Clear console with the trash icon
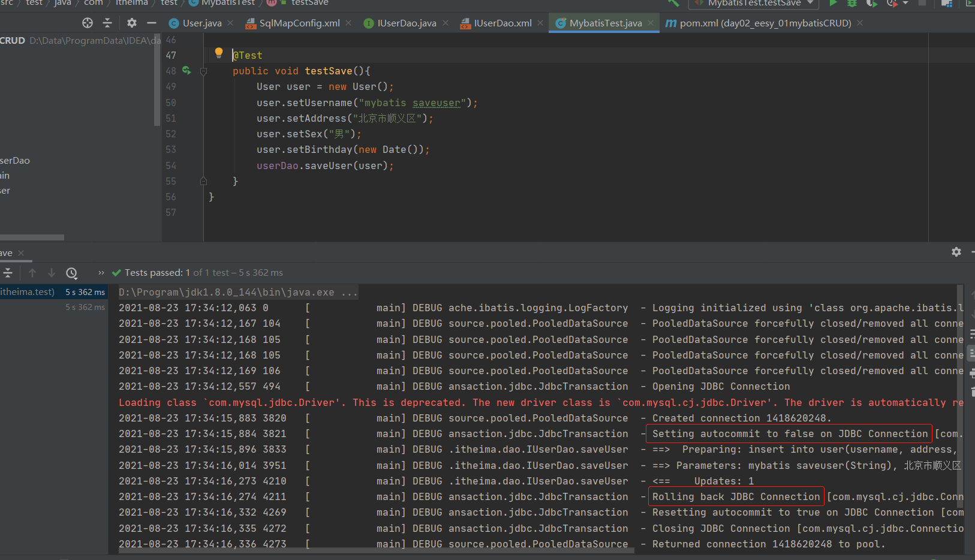This screenshot has height=560, width=975. (x=972, y=393)
